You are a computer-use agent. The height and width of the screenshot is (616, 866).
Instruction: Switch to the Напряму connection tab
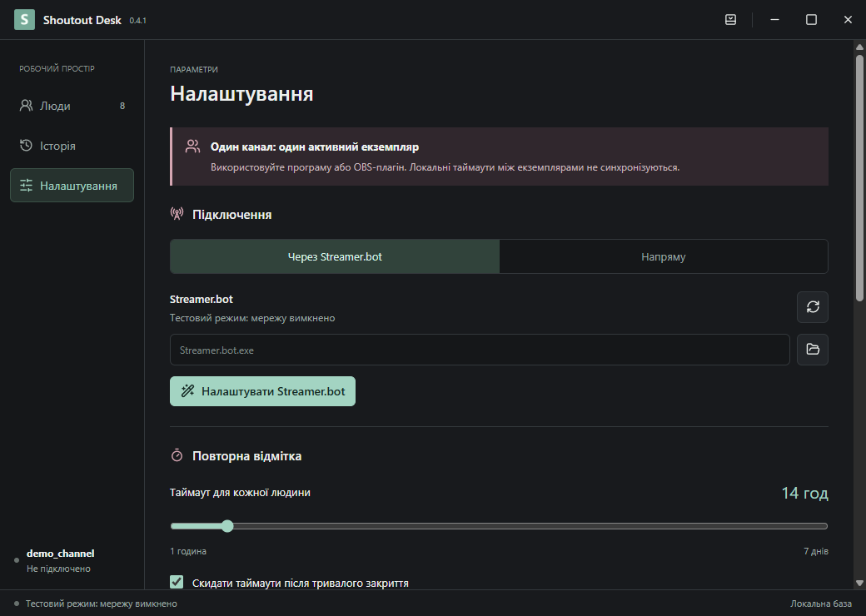[x=664, y=256]
